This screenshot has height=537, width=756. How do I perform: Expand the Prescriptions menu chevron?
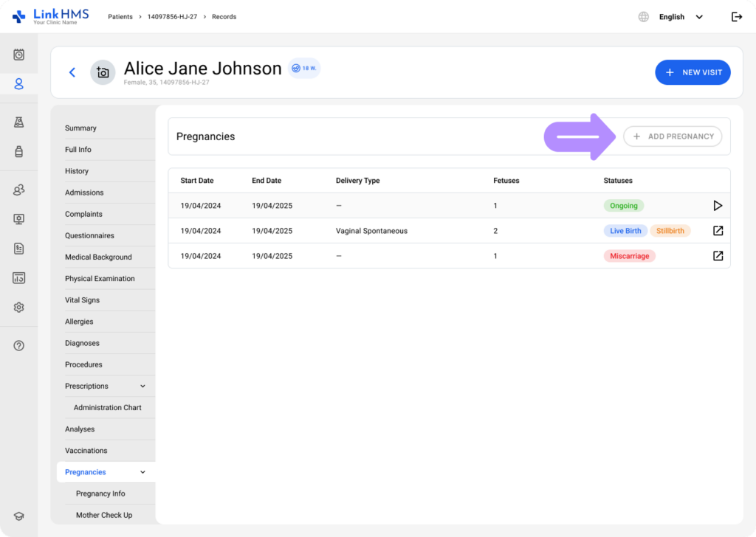pos(142,387)
